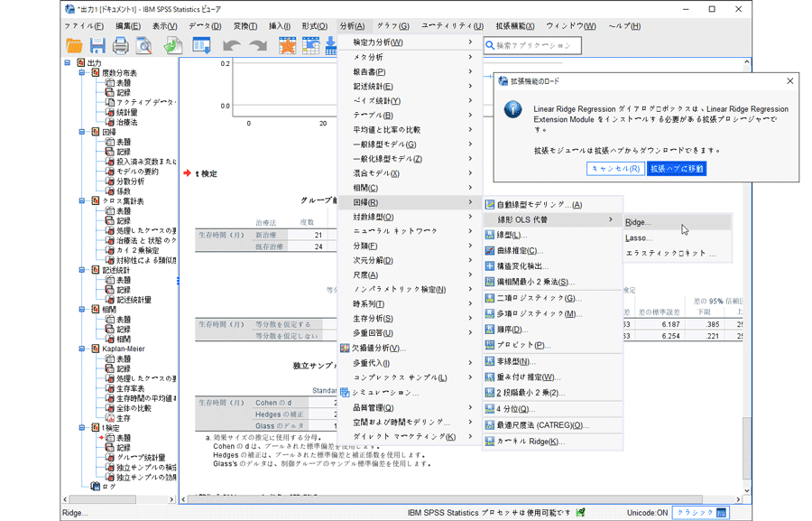Collapse the Kaplan-Meier tree node

click(x=81, y=349)
